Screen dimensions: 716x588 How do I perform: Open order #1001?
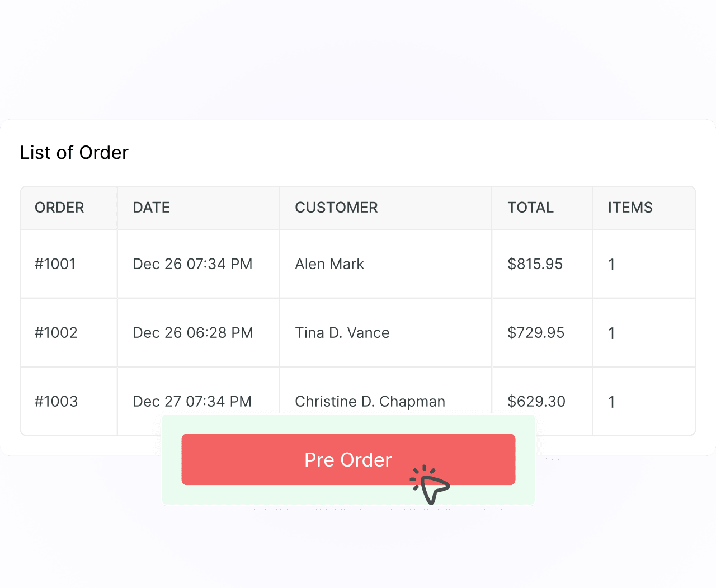pos(55,264)
